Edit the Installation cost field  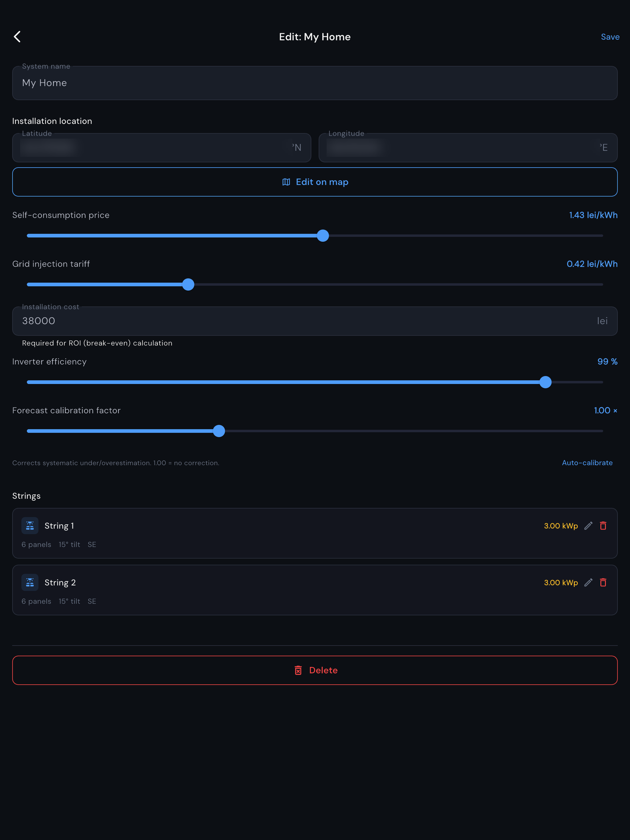pyautogui.click(x=315, y=321)
